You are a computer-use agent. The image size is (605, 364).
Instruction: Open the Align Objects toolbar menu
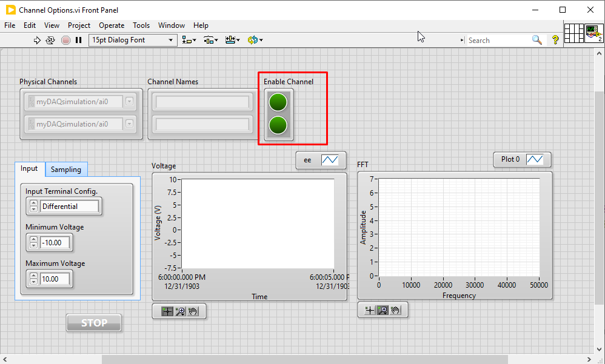tap(189, 40)
